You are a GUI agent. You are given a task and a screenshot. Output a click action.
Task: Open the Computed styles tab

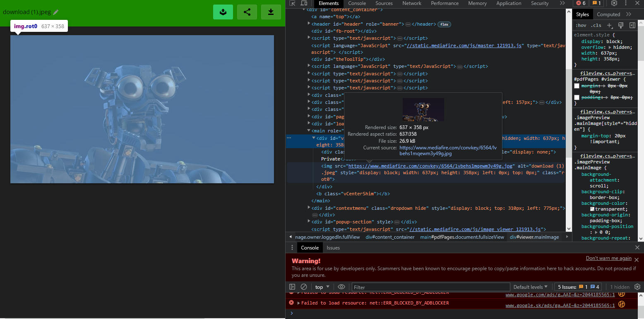coord(608,14)
